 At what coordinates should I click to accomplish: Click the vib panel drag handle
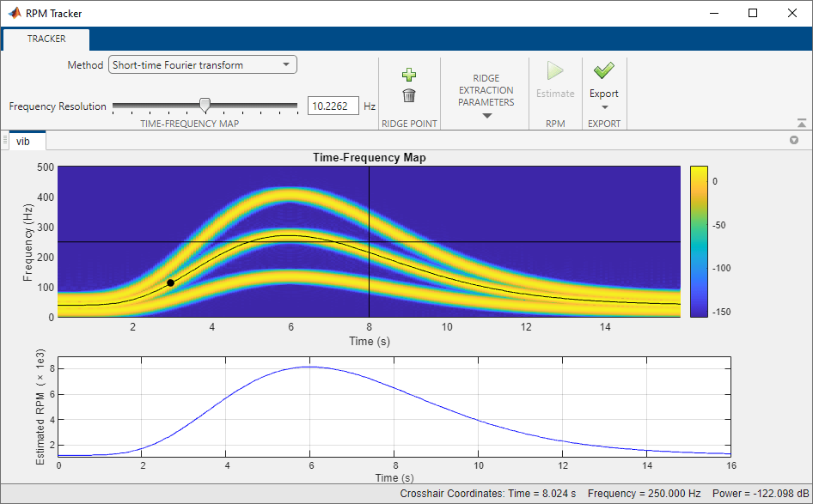pyautogui.click(x=6, y=140)
